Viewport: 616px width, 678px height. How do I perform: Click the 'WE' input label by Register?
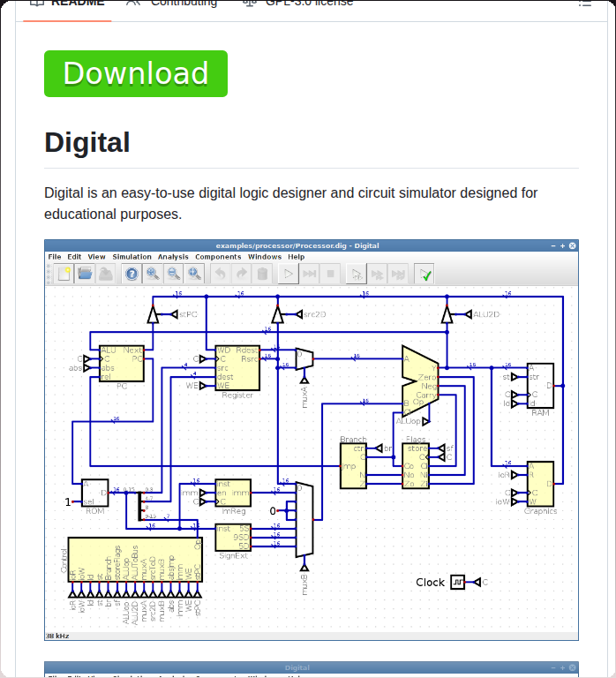coord(192,386)
